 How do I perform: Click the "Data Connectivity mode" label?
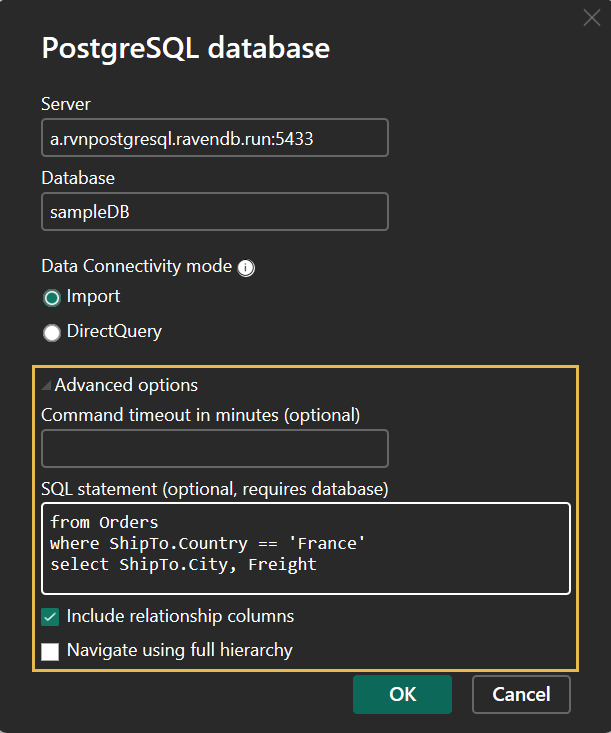137,266
